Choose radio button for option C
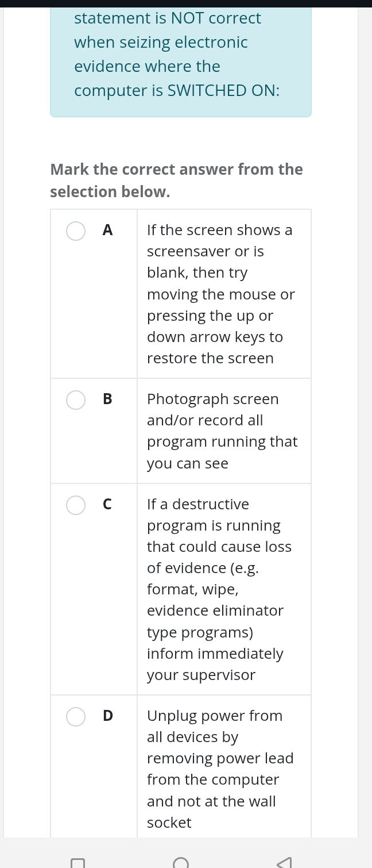The width and height of the screenshot is (372, 868). click(76, 505)
